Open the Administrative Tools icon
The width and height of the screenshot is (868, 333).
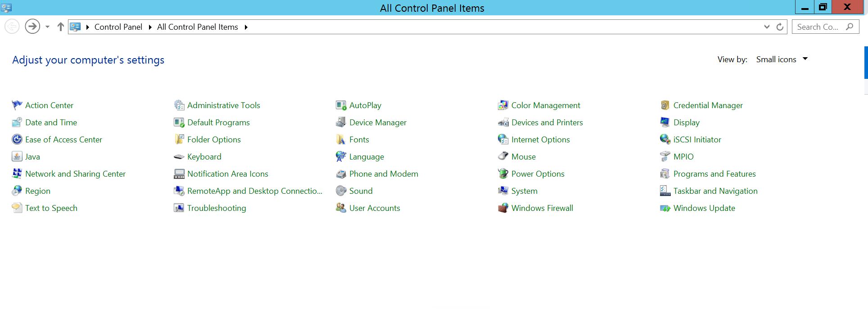(x=179, y=105)
